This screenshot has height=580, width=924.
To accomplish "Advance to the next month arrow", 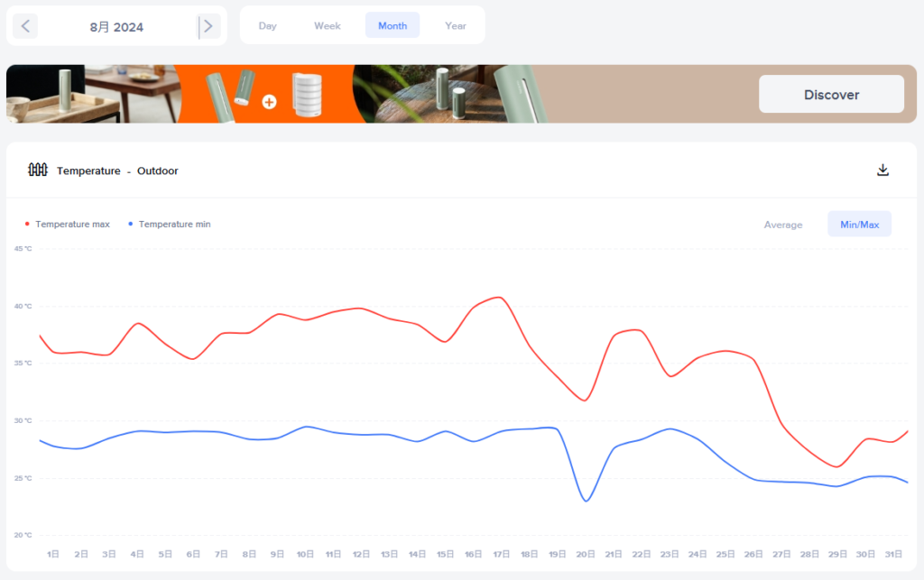I will (208, 26).
